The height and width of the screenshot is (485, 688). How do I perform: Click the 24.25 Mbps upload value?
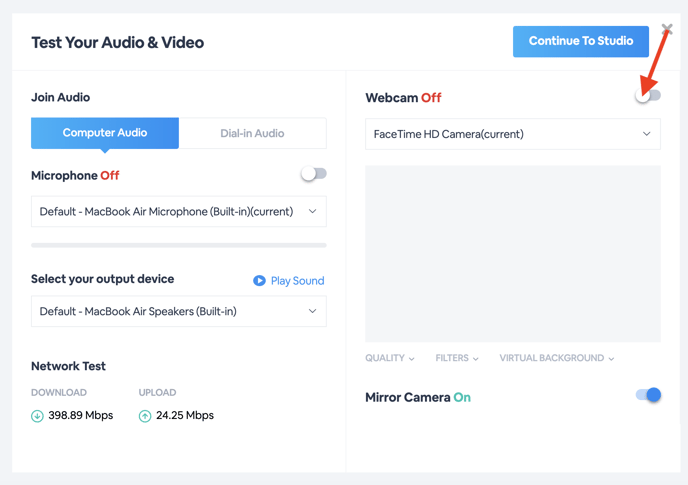(185, 415)
